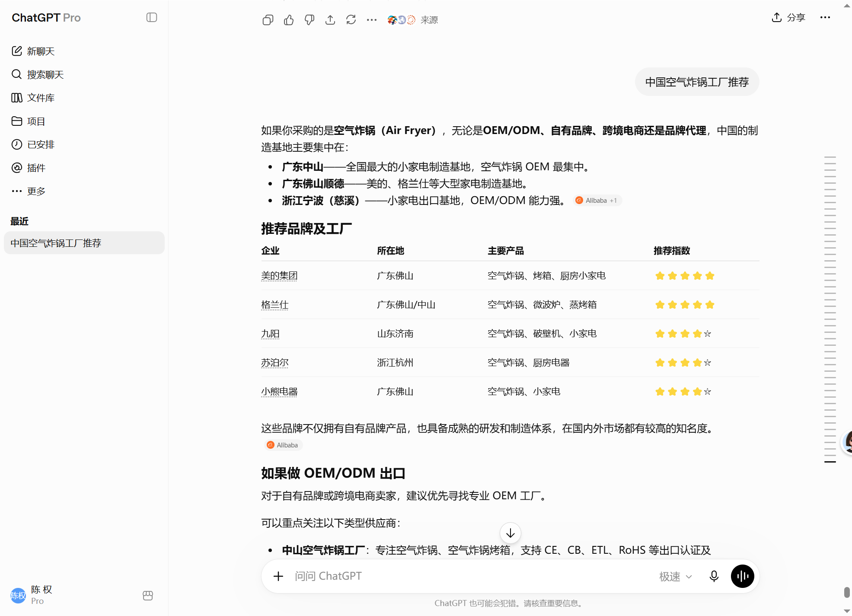Click the user message bubble 中国空气炸锅工厂推荐
The image size is (852, 616).
pyautogui.click(x=697, y=82)
